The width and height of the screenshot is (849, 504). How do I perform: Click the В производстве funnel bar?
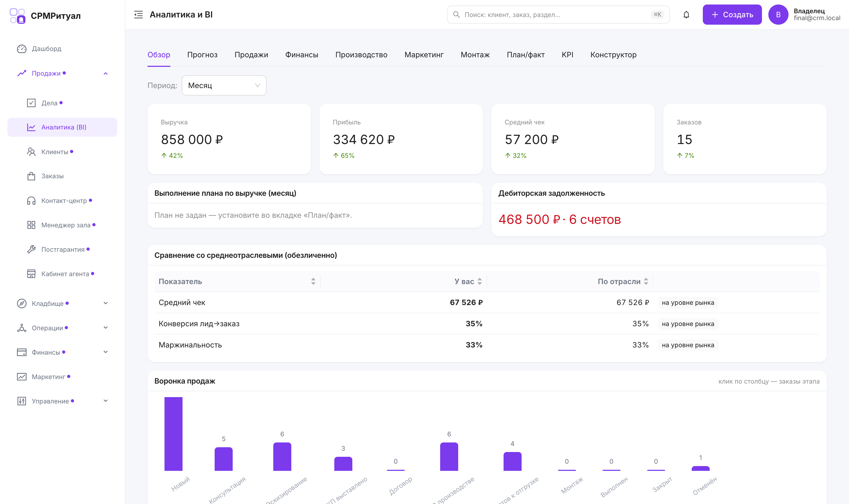tap(449, 457)
